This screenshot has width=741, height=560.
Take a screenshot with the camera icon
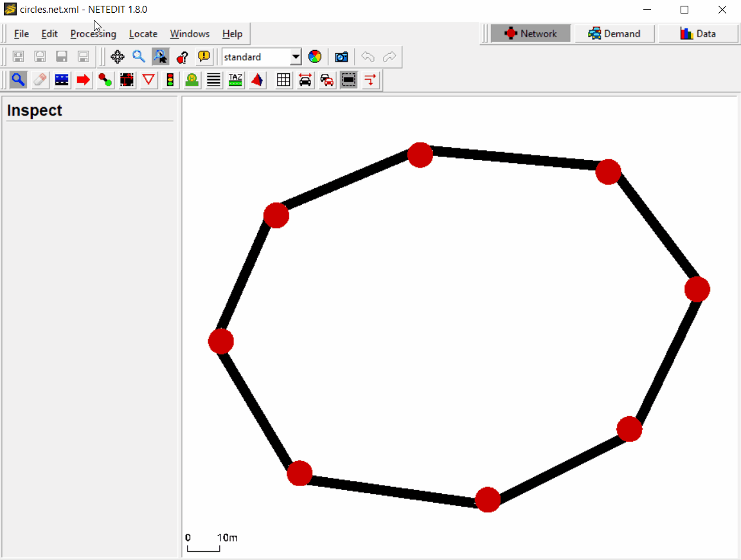341,57
